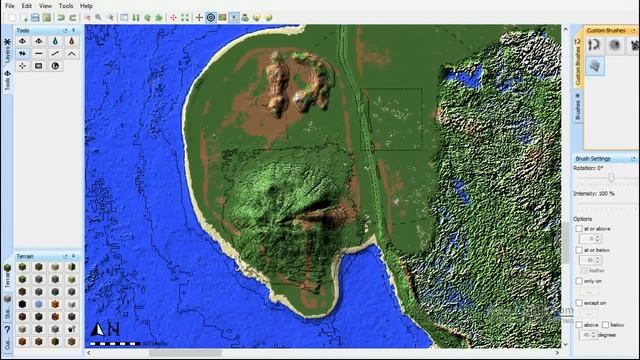Open the 'only on' layer selector button

click(x=589, y=292)
